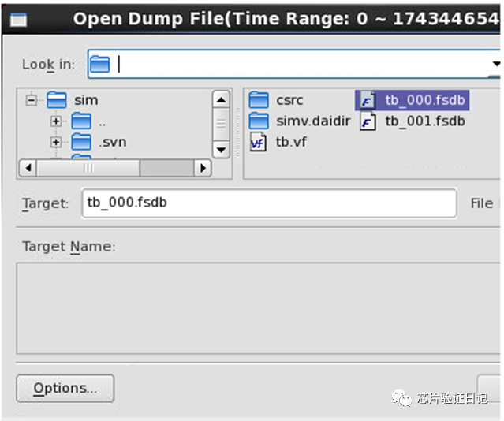Click the tree horizontal scrollbar thumb
Screen dimensions: 504x421
(88, 168)
